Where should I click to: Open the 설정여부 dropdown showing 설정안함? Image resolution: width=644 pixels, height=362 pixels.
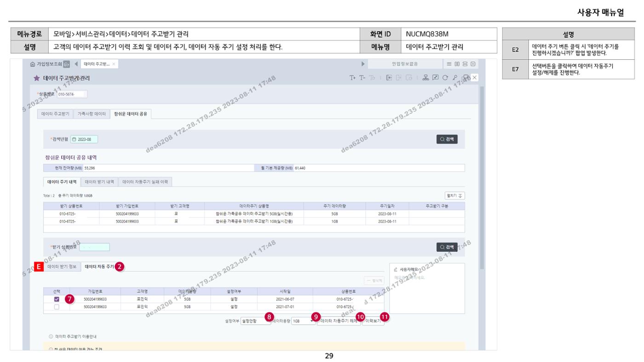point(255,322)
